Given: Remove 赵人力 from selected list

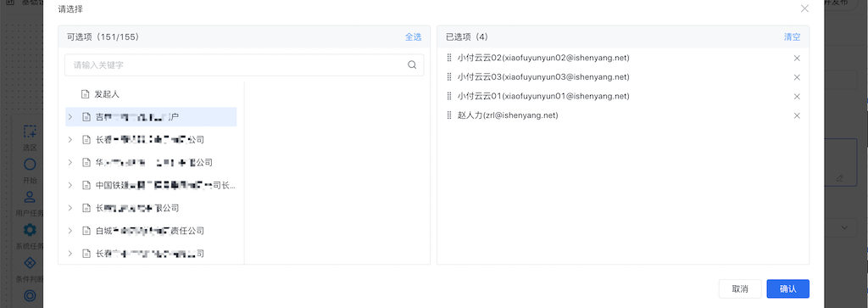Looking at the screenshot, I should (x=797, y=115).
